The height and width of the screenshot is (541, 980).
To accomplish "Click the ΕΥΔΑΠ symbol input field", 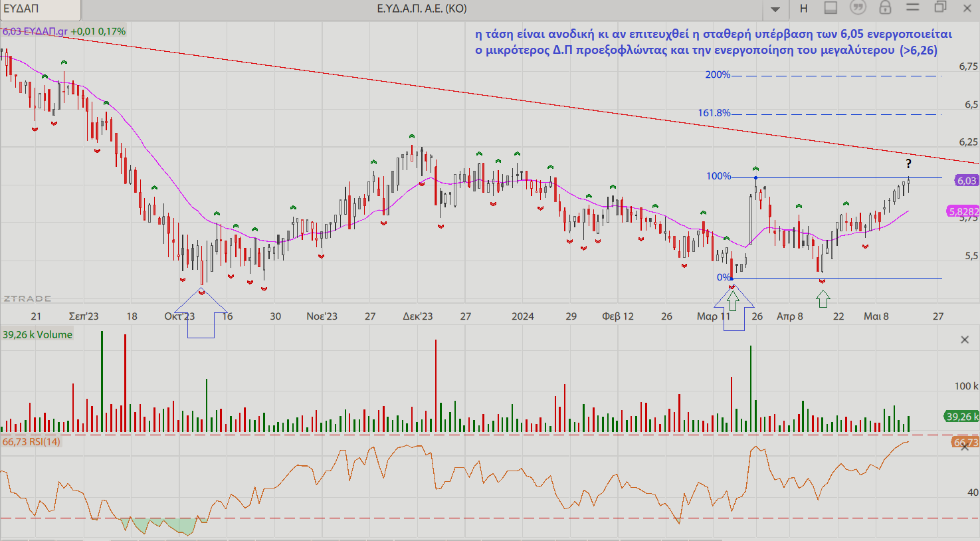I will 41,9.
